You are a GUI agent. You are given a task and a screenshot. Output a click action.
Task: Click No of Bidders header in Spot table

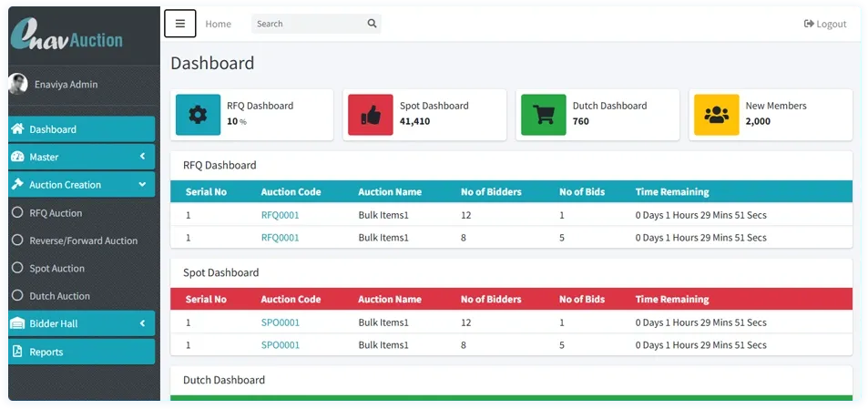tap(491, 300)
